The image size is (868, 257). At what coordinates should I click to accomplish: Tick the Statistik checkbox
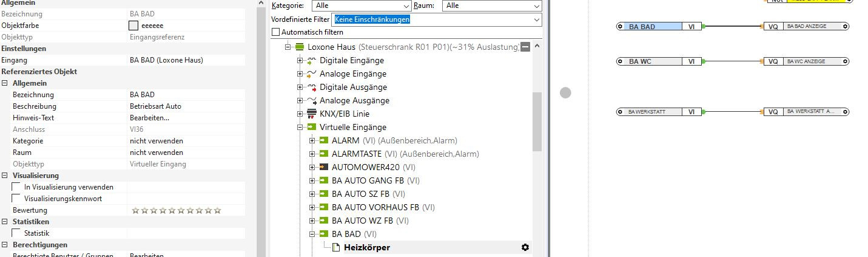click(16, 233)
